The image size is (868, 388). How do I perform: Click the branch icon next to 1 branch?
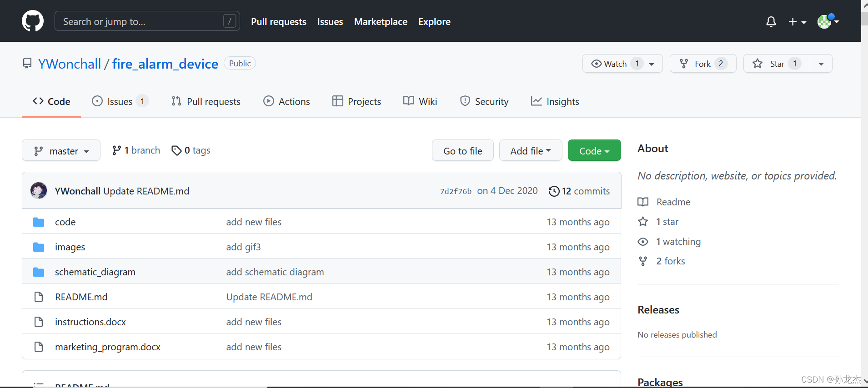point(116,150)
